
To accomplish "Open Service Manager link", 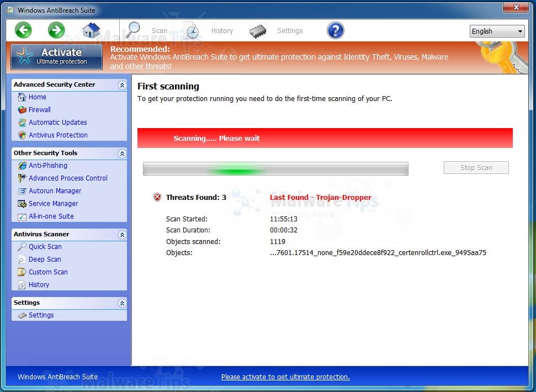I will [x=54, y=204].
